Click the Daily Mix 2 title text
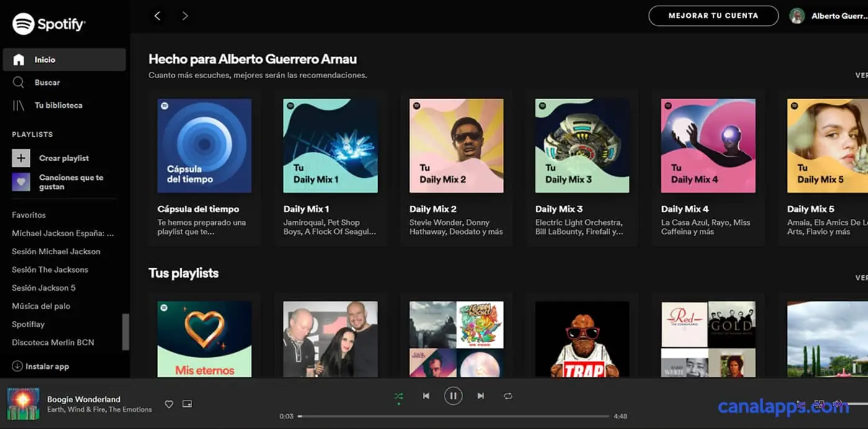Image resolution: width=868 pixels, height=429 pixels. coord(433,209)
